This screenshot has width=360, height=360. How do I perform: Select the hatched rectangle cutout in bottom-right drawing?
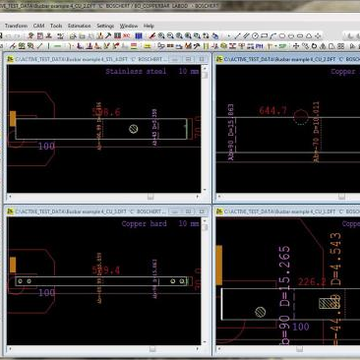(330, 303)
